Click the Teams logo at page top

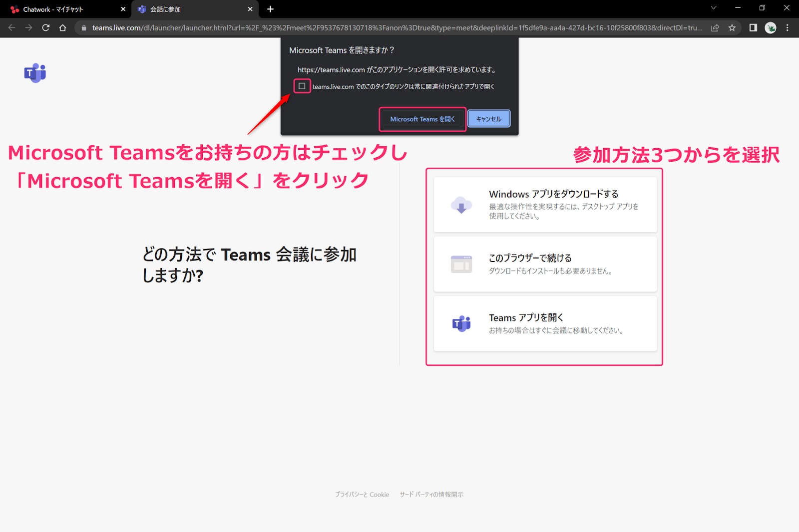click(x=35, y=73)
